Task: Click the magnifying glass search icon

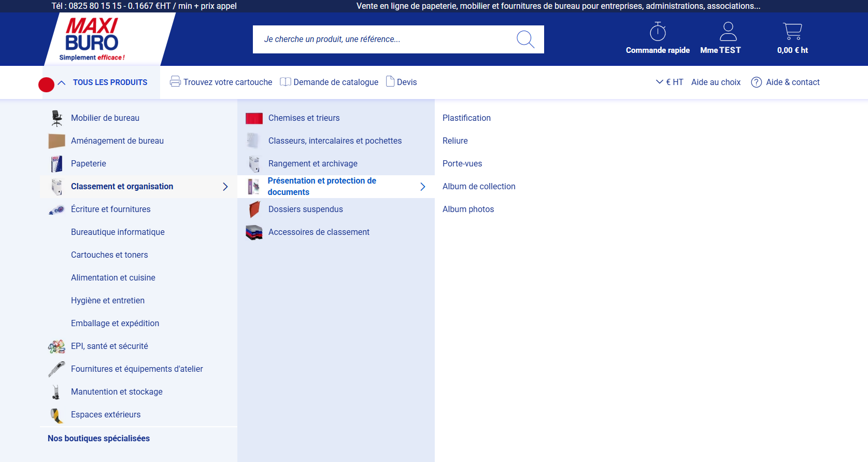Action: tap(525, 39)
